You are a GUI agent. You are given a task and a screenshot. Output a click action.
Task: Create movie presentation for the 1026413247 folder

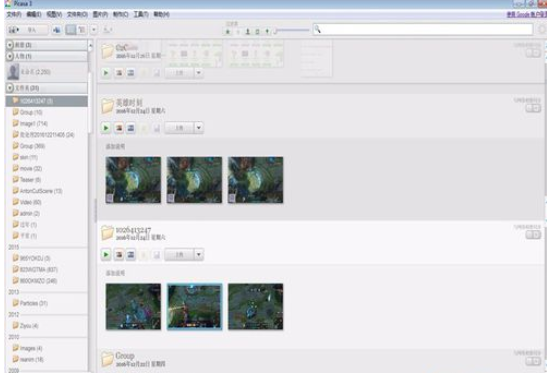coord(131,255)
